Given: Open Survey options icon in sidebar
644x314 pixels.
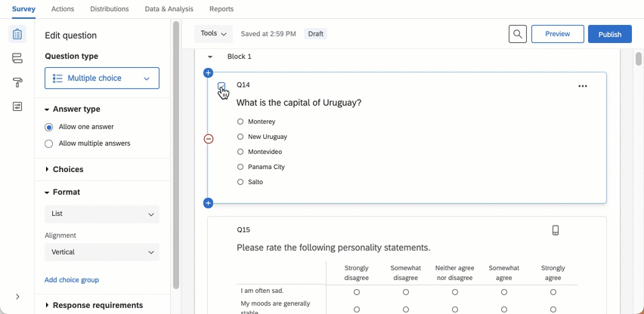Looking at the screenshot, I should coord(17,106).
